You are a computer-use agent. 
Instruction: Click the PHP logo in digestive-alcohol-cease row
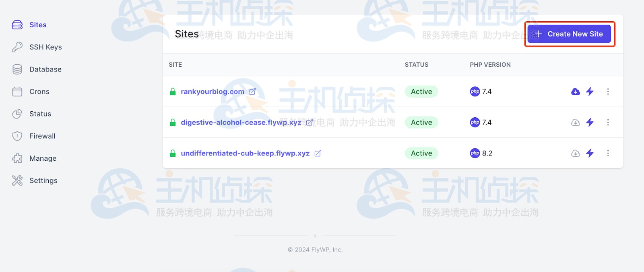click(x=475, y=123)
